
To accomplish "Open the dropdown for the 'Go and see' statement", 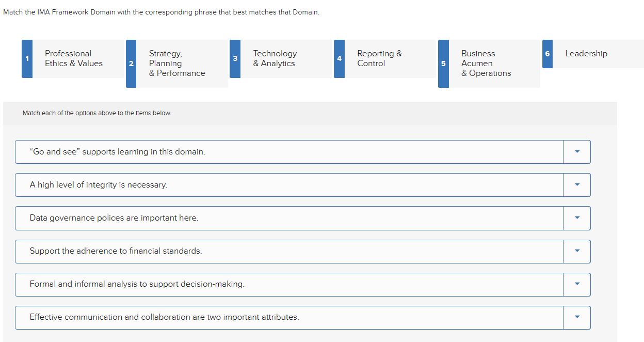I will click(576, 151).
